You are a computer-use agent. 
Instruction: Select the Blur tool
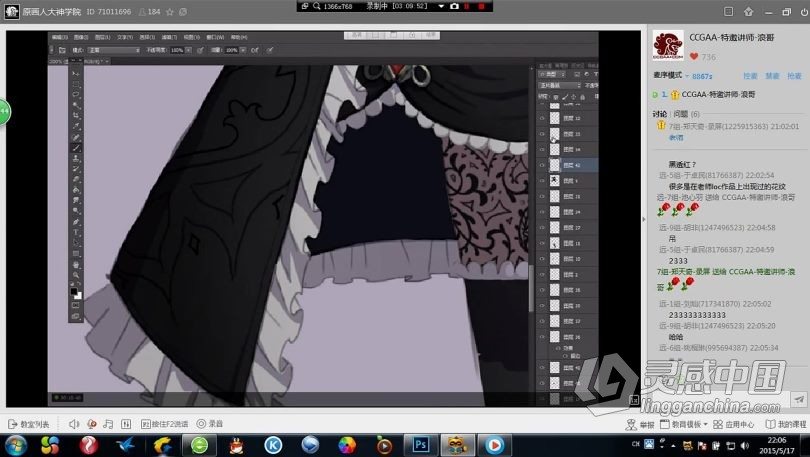(76, 201)
